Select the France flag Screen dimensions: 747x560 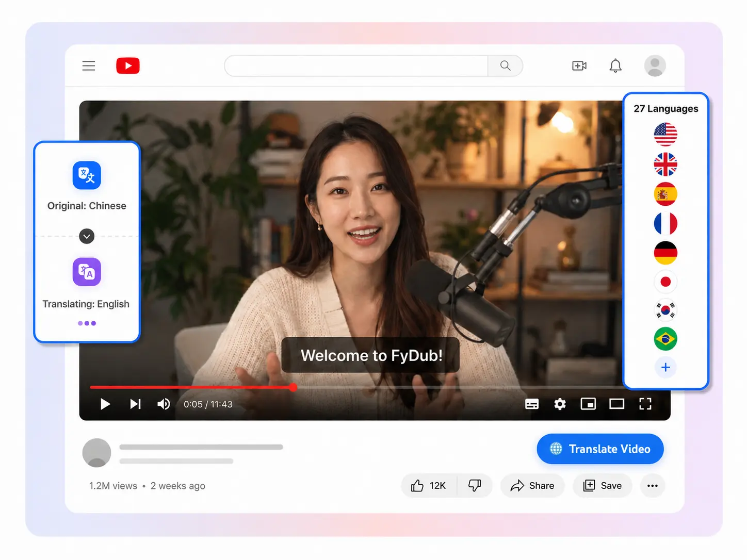click(665, 223)
